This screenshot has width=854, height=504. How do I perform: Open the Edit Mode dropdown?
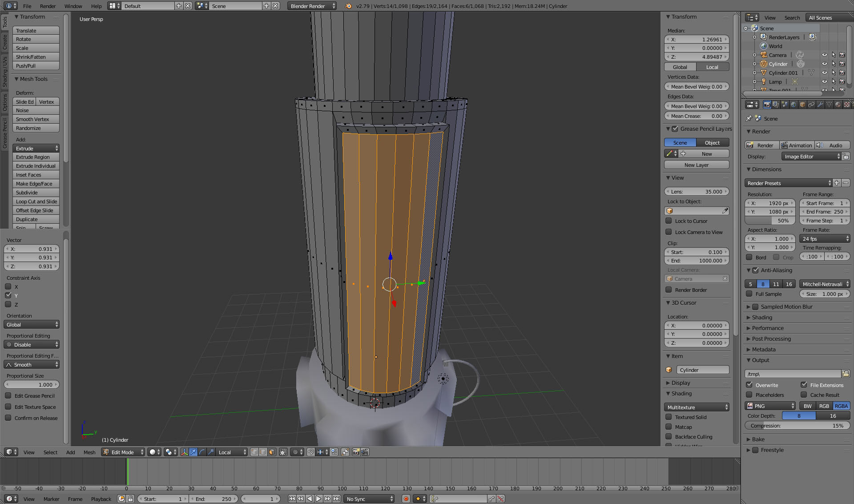tap(123, 452)
